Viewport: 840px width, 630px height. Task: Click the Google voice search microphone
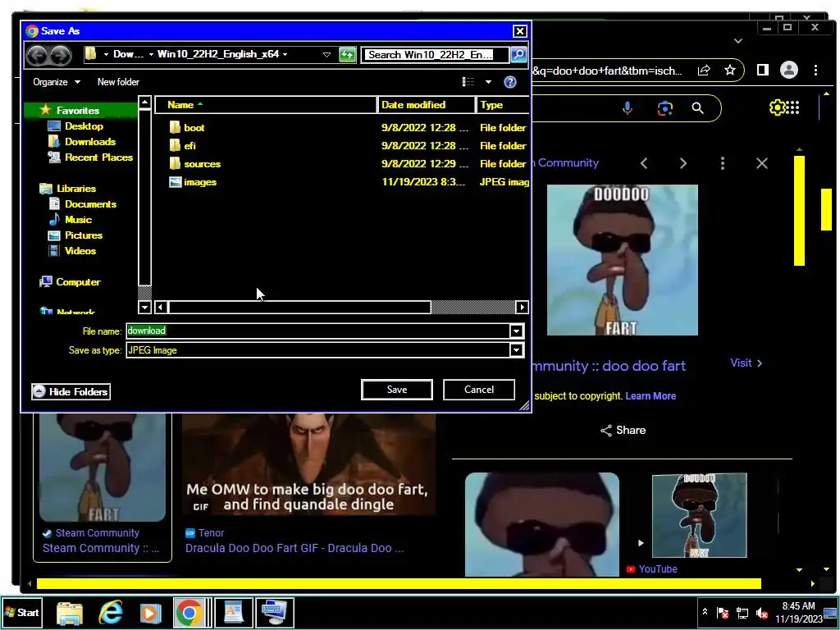[x=628, y=108]
